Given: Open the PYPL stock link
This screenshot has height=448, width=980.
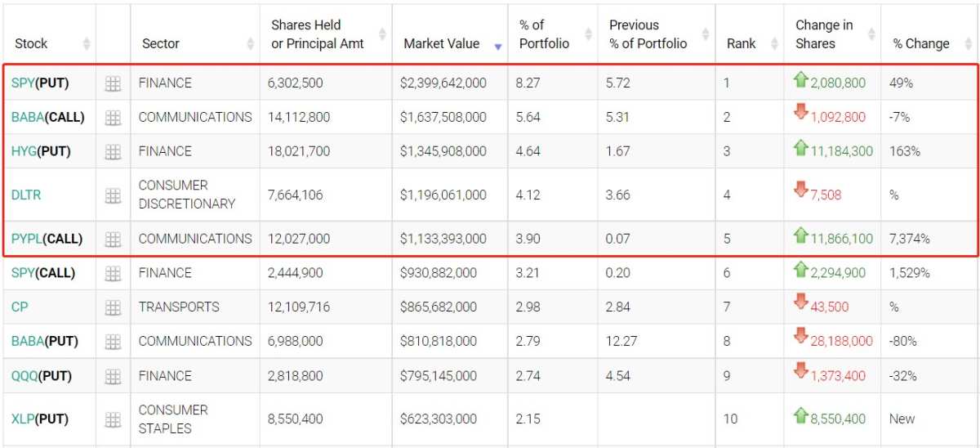Looking at the screenshot, I should 26,240.
